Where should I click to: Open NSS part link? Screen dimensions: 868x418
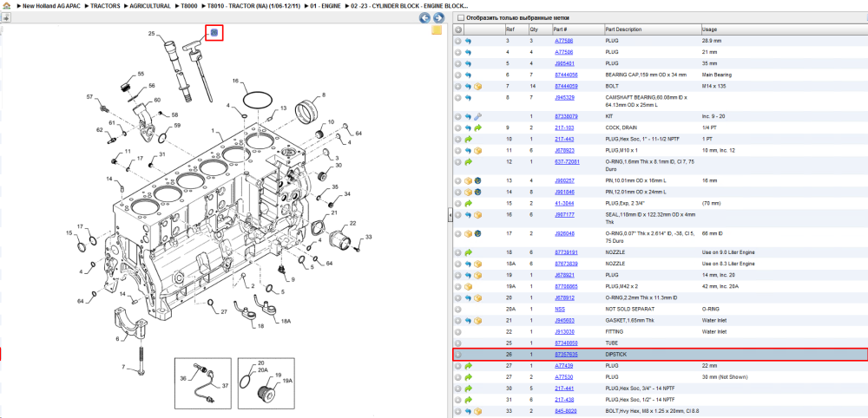click(x=560, y=309)
